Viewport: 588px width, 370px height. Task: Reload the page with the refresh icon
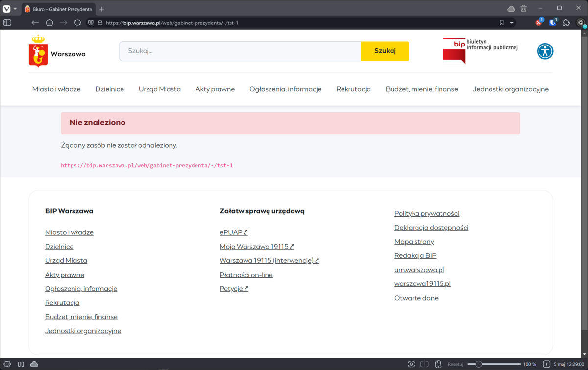coord(77,23)
